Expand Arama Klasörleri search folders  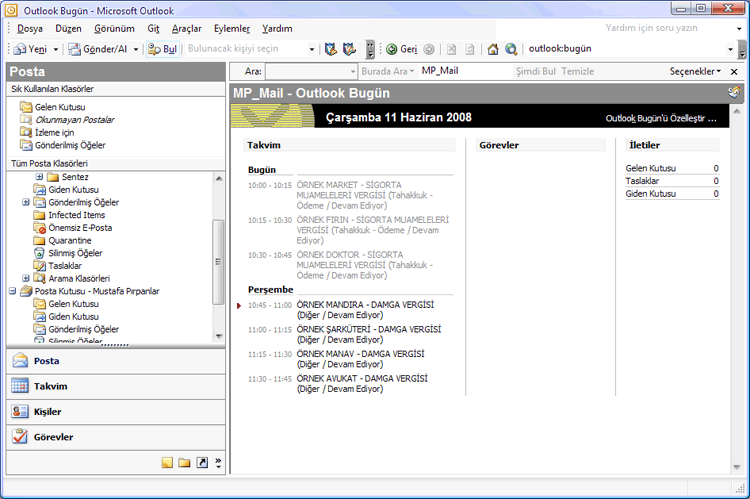tap(26, 278)
